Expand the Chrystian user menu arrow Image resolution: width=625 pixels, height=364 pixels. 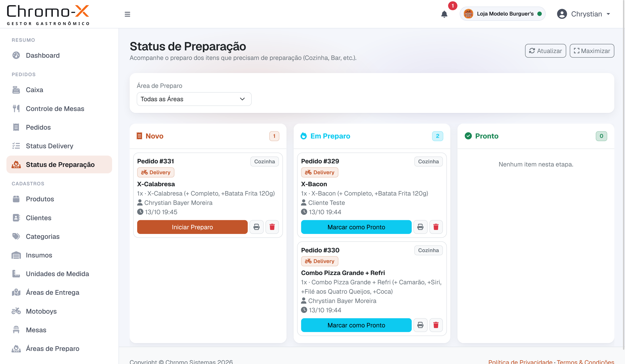point(608,14)
